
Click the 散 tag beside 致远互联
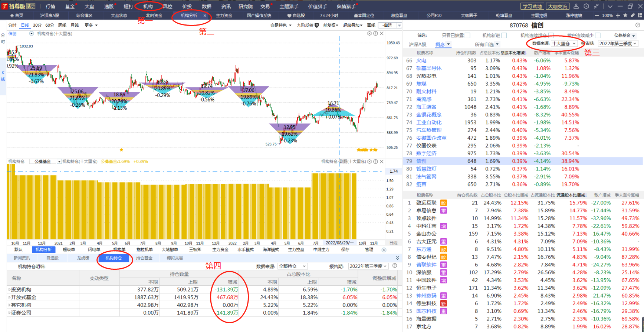point(443,203)
